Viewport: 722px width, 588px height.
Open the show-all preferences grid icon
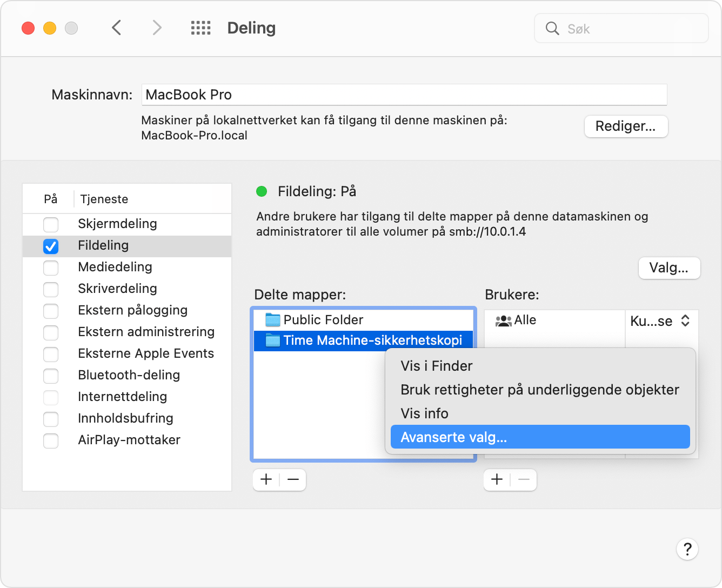(200, 28)
